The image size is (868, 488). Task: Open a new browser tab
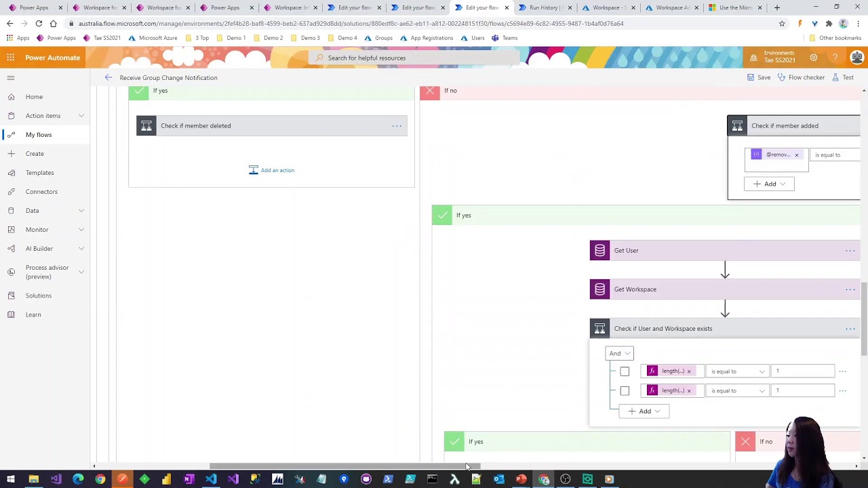[777, 7]
